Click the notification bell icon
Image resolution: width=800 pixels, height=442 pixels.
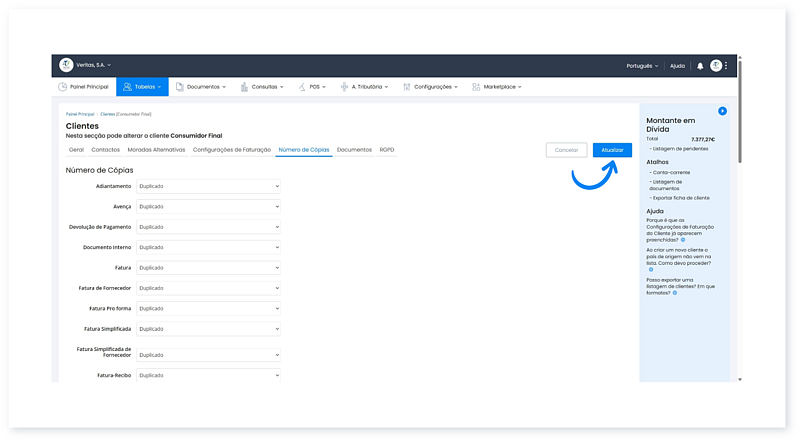coord(700,66)
